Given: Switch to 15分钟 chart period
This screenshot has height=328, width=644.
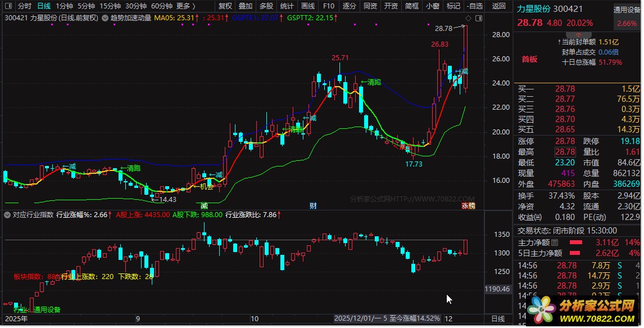Looking at the screenshot, I should [110, 6].
